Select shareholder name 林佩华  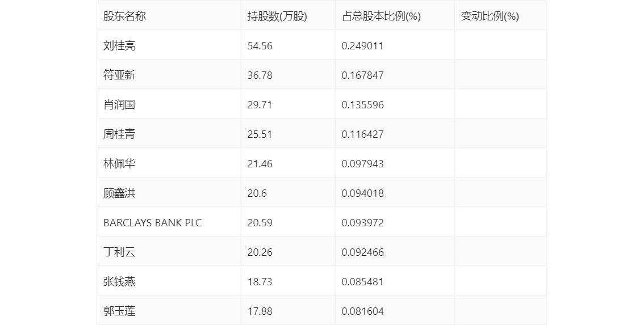click(119, 164)
